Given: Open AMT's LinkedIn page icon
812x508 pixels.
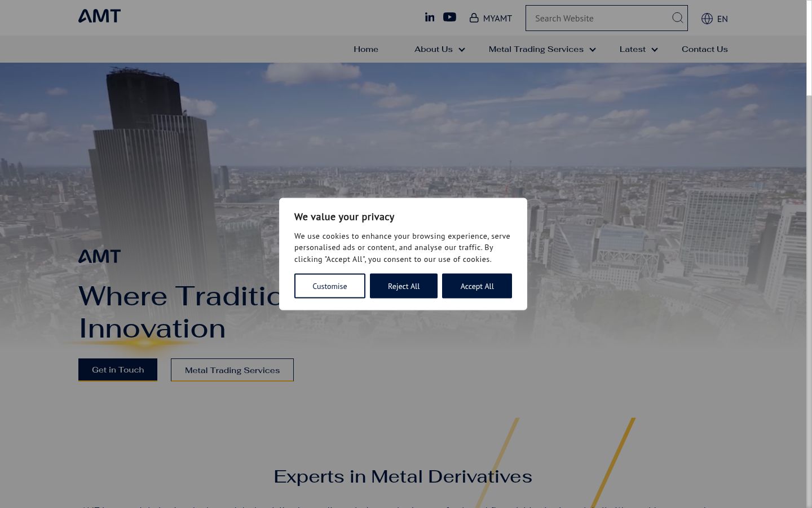Looking at the screenshot, I should (430, 17).
